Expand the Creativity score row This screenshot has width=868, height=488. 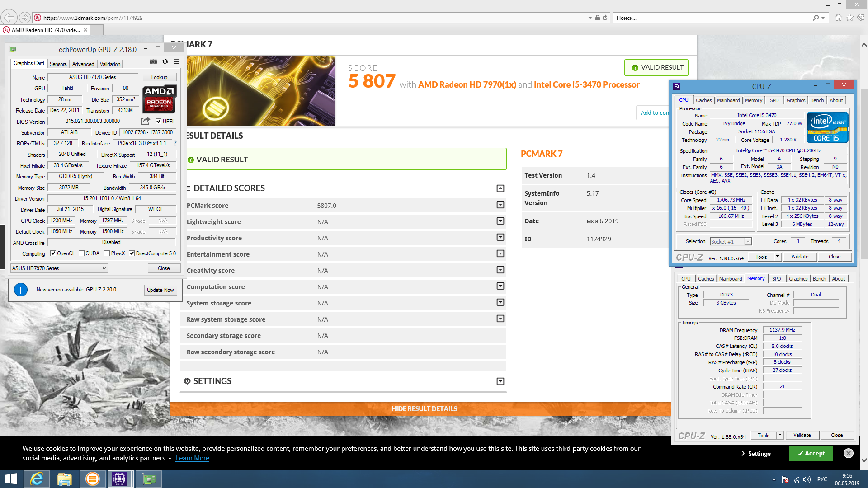click(x=500, y=270)
